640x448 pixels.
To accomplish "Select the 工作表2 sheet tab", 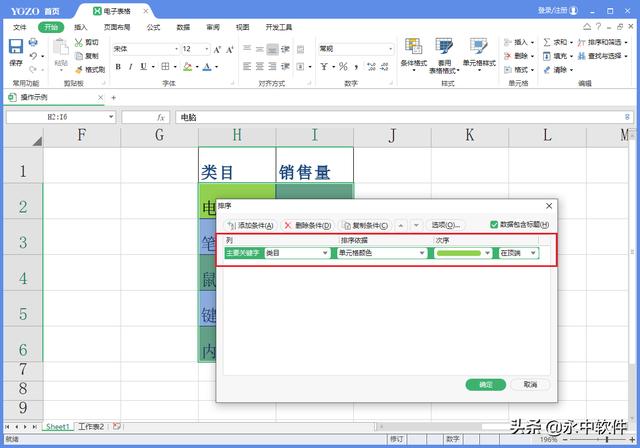I will pos(91,426).
